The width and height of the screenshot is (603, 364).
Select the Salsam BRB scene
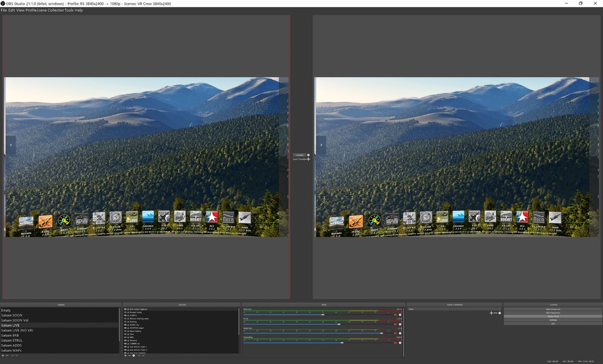pos(10,335)
